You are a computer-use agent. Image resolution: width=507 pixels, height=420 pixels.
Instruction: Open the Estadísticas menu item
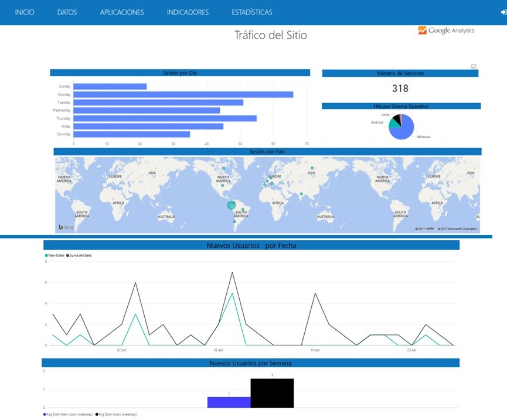coord(251,12)
